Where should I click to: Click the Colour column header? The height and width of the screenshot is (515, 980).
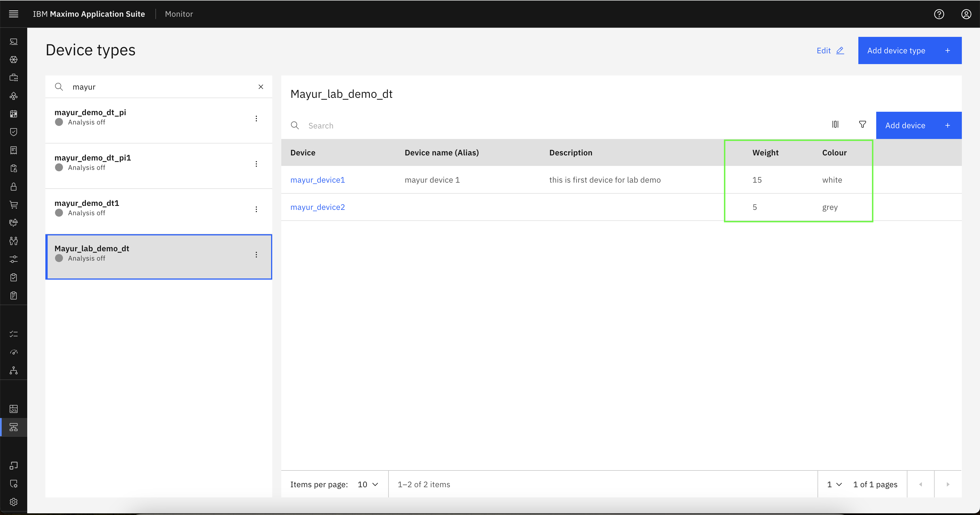tap(834, 153)
